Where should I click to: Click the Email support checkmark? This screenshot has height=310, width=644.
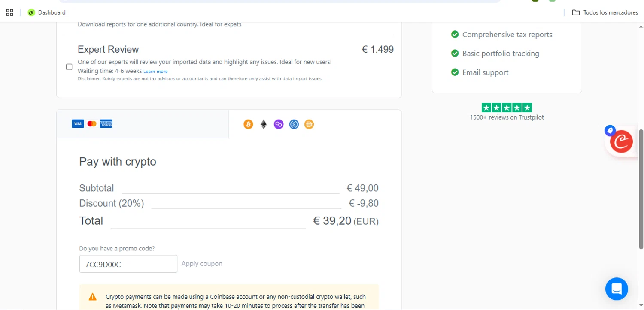[455, 72]
